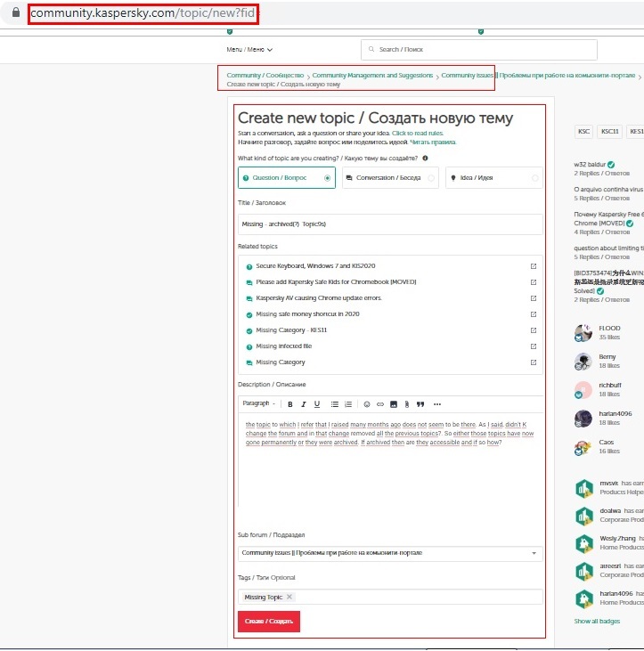
Task: Select Idea / Идея topic type
Action: 494,178
